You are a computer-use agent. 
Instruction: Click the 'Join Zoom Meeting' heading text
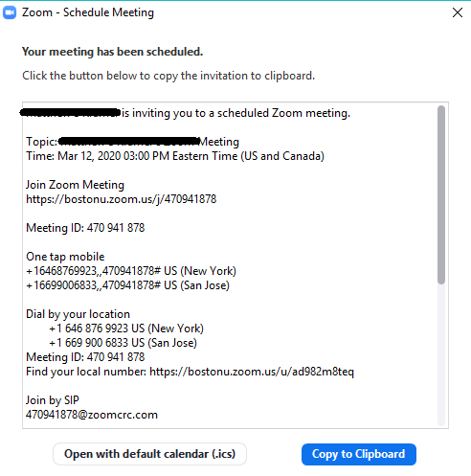coord(75,185)
